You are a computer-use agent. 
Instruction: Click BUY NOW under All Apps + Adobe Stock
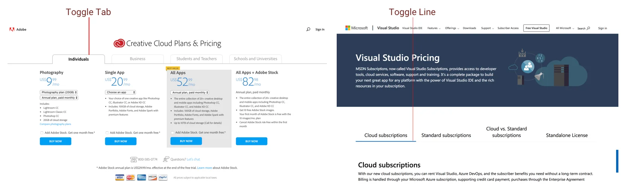point(252,141)
